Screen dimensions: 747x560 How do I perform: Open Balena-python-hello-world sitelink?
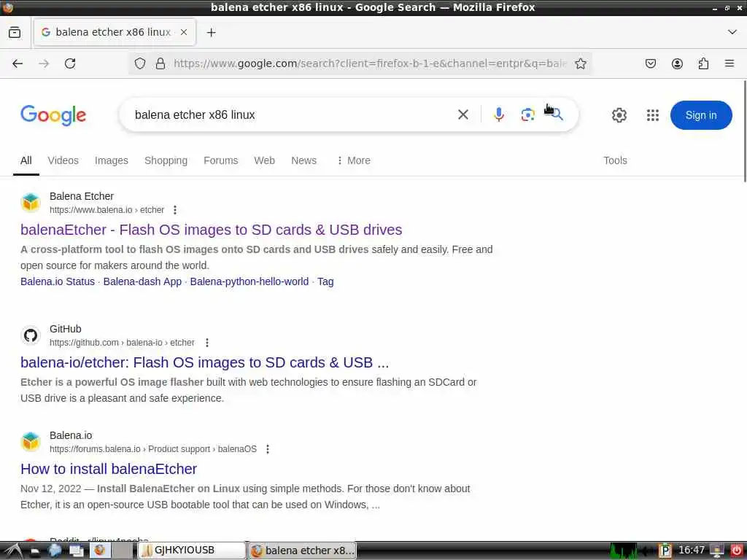click(249, 281)
